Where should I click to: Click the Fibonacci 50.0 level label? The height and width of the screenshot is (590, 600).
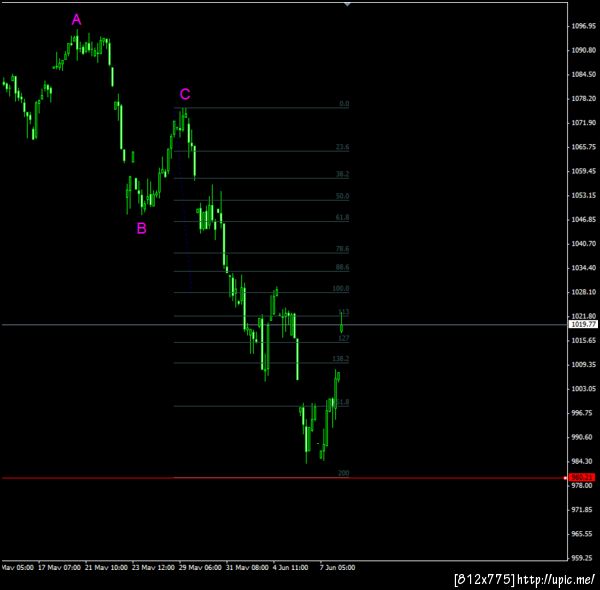pos(342,196)
